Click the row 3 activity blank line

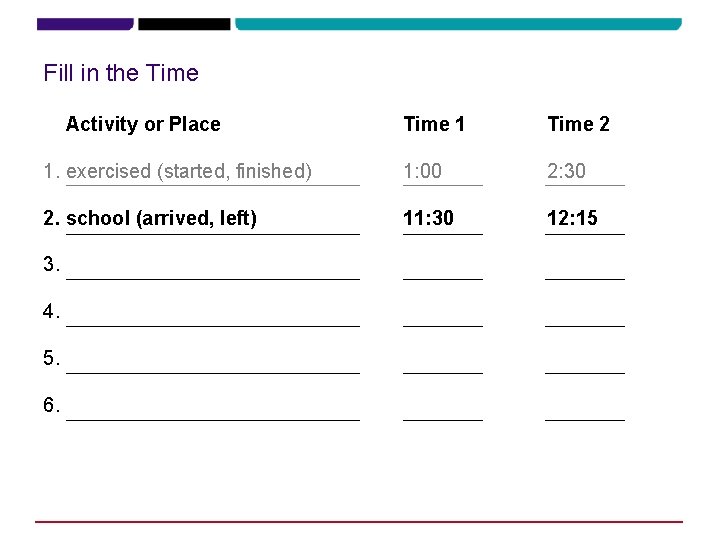point(213,271)
